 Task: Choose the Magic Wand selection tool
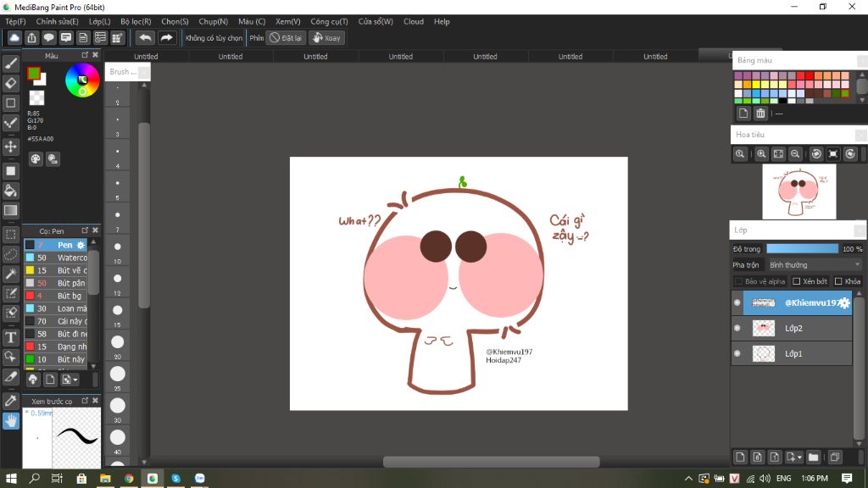[11, 274]
